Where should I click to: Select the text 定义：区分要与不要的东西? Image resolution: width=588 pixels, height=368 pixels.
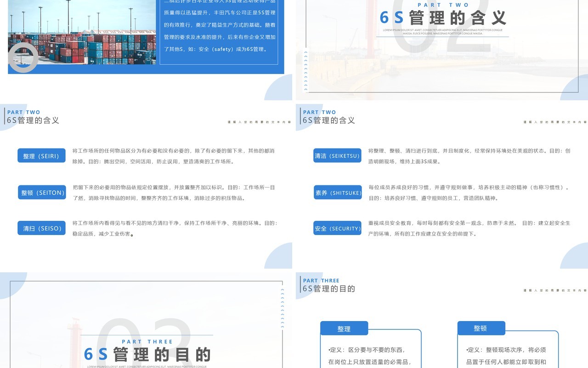[x=367, y=350]
